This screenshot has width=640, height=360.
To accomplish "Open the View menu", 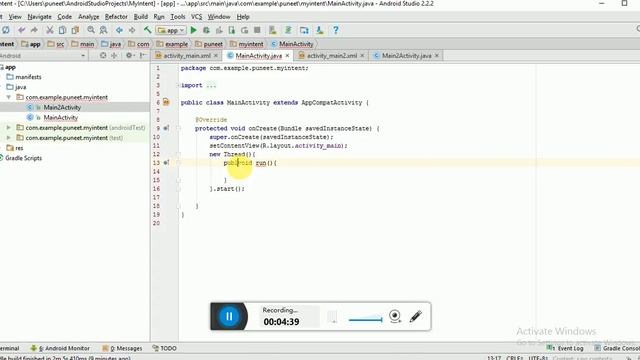I will pos(15,17).
